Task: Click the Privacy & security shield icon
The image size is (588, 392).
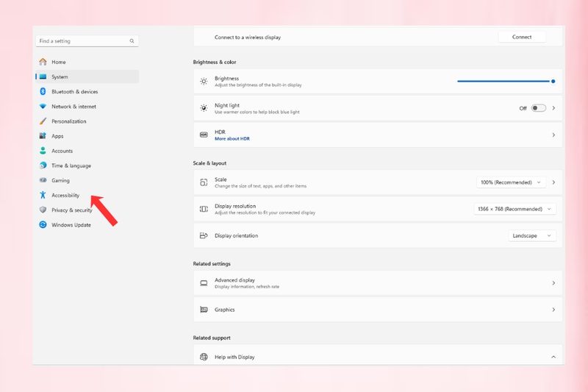Action: click(x=43, y=210)
